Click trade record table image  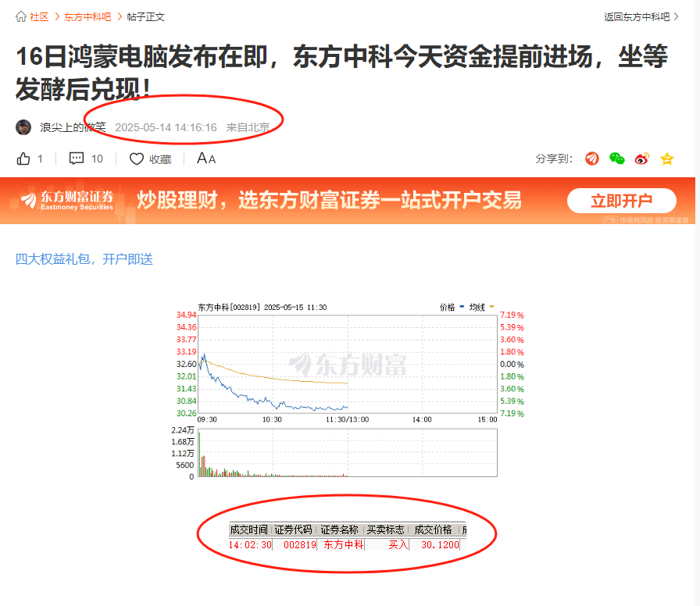click(348, 536)
